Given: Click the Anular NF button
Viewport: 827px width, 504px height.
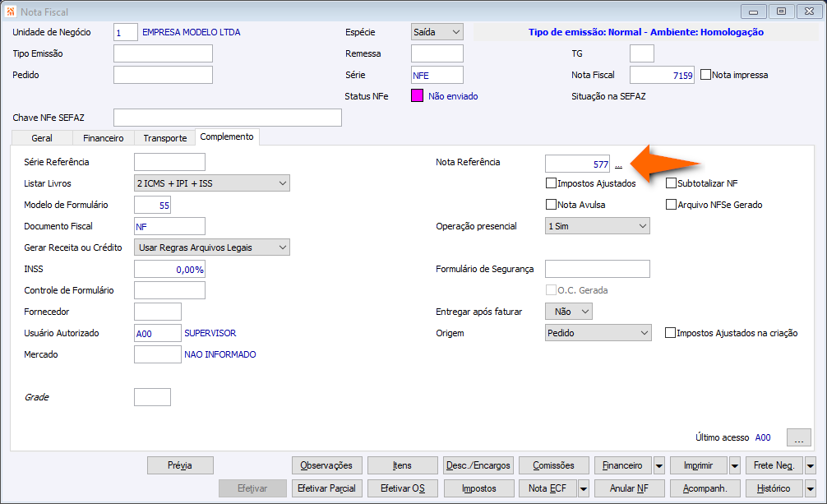Looking at the screenshot, I should (629, 488).
